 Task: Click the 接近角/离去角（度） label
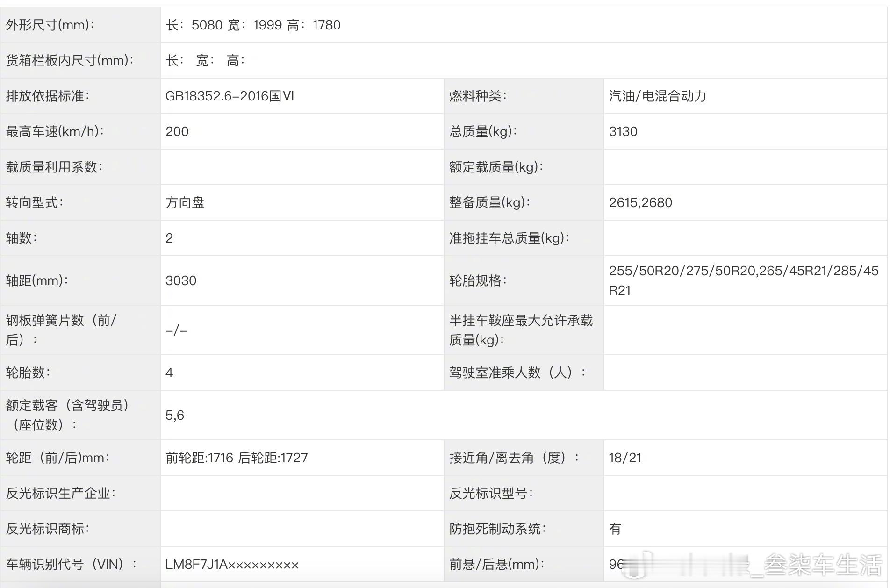[x=514, y=458]
